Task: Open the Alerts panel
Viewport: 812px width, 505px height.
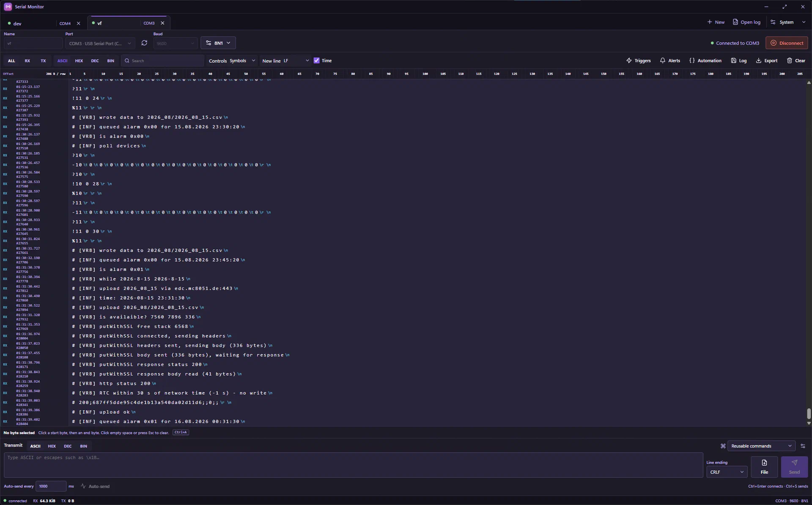Action: 670,61
